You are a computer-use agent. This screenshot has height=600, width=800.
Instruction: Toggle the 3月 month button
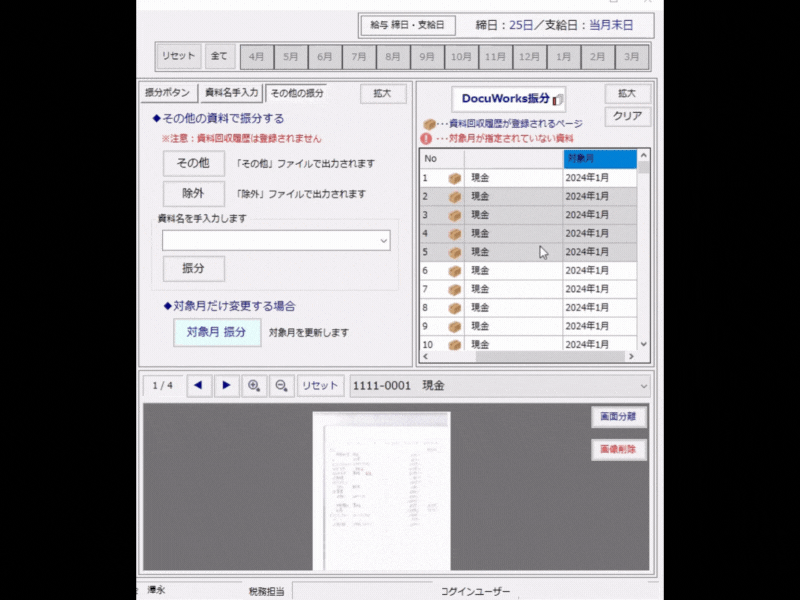tap(631, 57)
